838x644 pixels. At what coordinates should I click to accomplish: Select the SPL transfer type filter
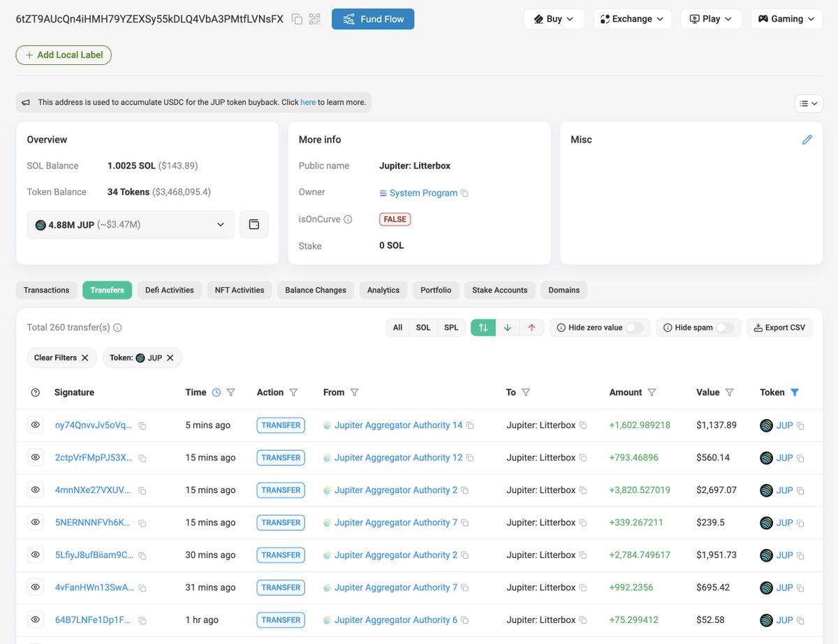tap(452, 328)
